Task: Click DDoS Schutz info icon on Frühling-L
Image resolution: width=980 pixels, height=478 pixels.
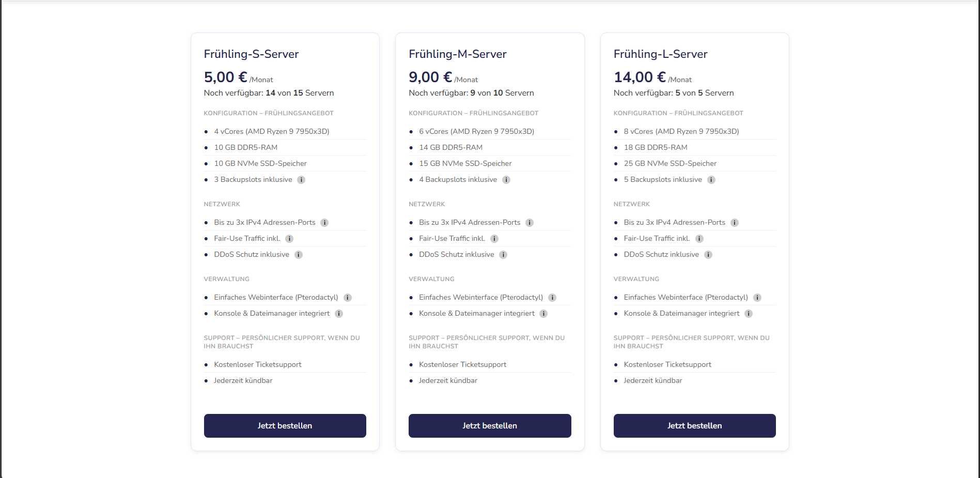Action: click(707, 254)
